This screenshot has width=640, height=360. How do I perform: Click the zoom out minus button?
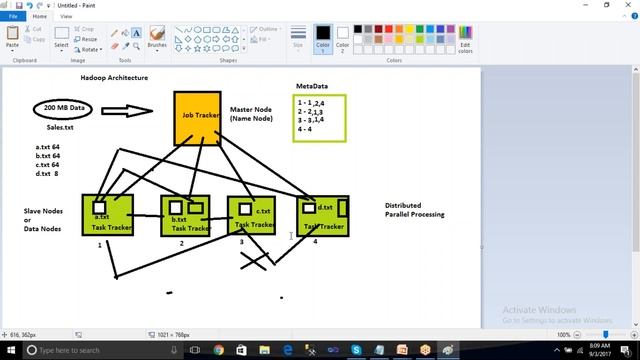(x=577, y=335)
